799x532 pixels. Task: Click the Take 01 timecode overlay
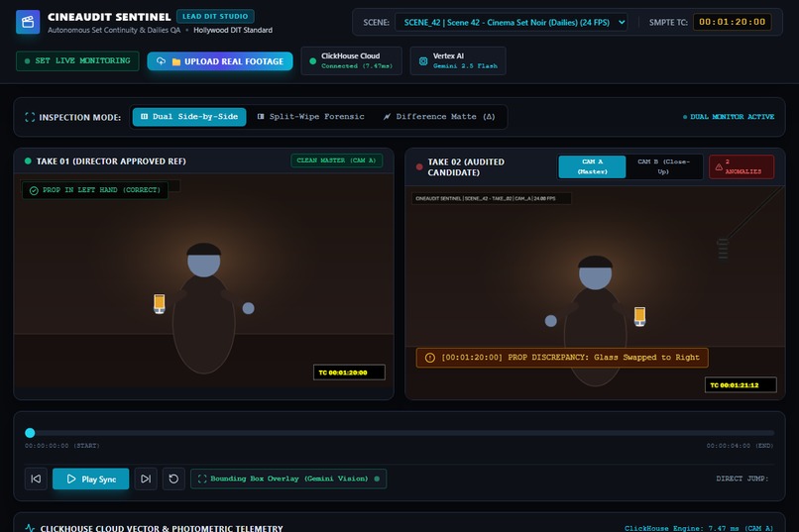[349, 372]
